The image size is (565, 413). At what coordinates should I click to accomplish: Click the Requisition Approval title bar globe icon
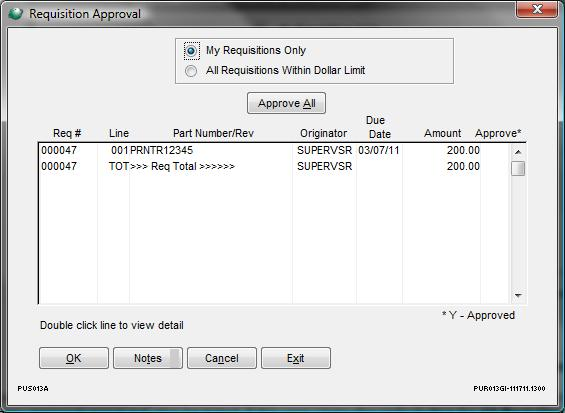point(15,14)
